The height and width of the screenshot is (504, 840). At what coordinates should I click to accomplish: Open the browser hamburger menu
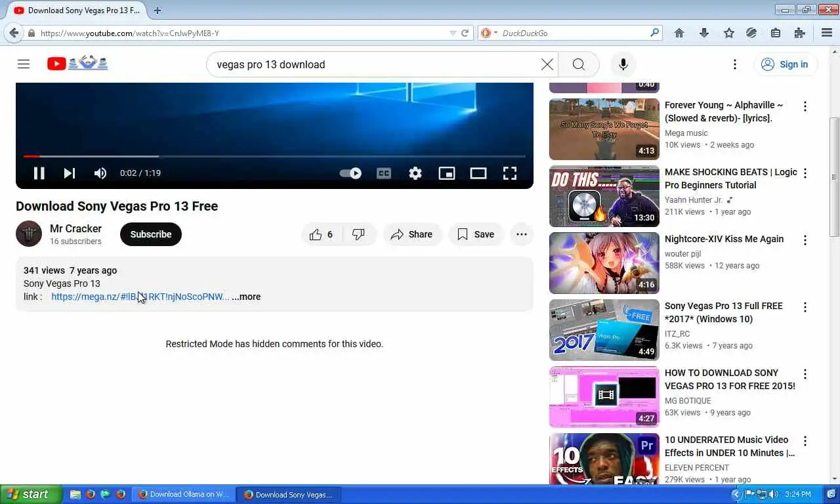827,33
